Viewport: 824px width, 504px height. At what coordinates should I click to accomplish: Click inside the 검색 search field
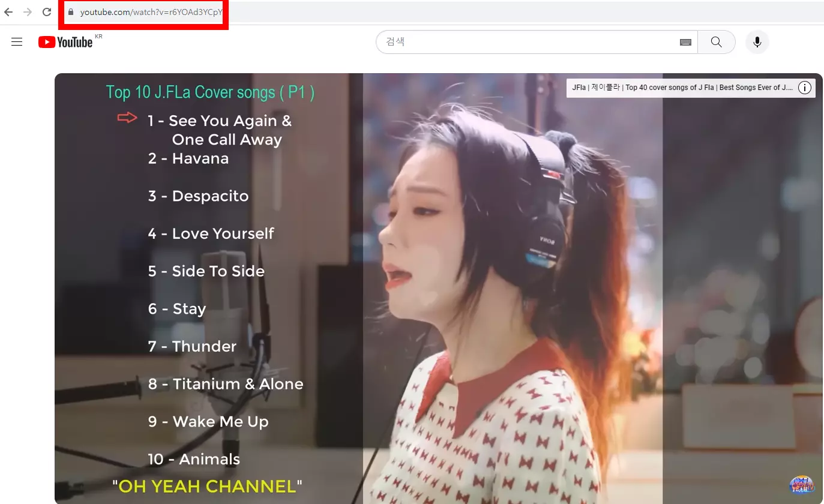point(528,42)
